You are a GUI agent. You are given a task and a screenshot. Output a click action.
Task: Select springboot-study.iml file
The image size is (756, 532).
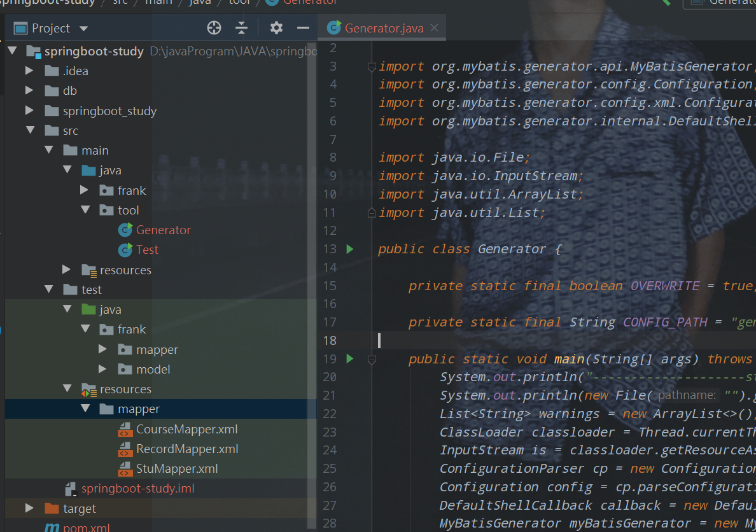coord(138,489)
